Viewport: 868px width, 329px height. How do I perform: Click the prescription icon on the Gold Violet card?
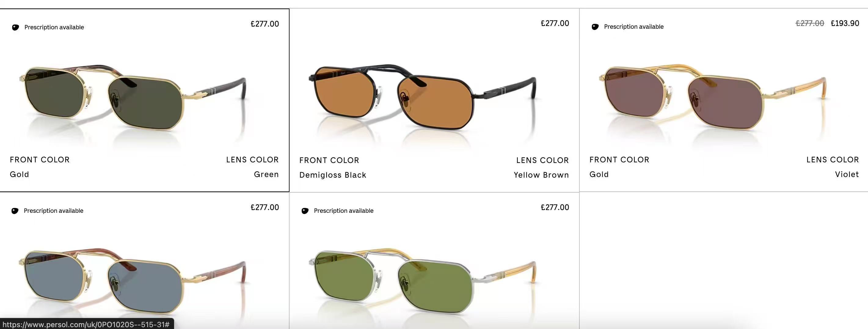tap(595, 27)
